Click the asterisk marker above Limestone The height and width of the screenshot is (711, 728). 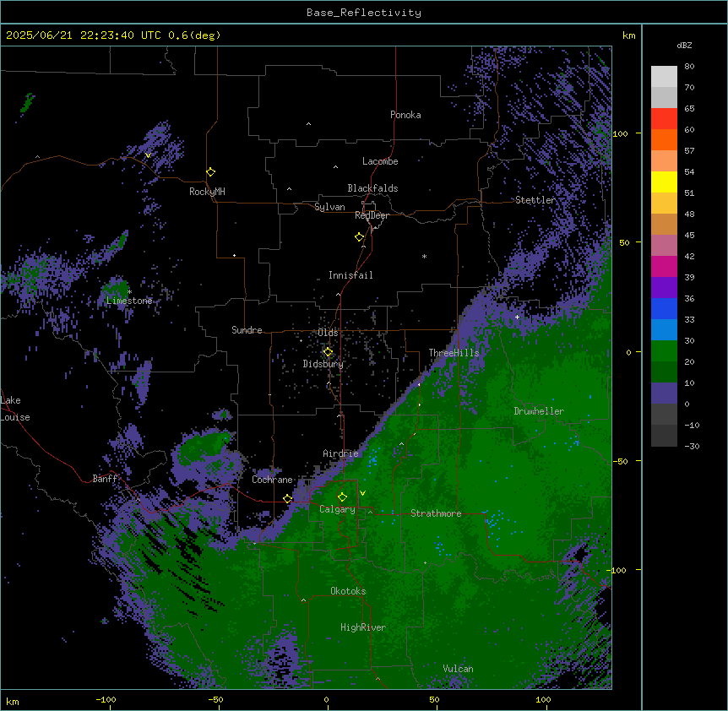(x=130, y=292)
